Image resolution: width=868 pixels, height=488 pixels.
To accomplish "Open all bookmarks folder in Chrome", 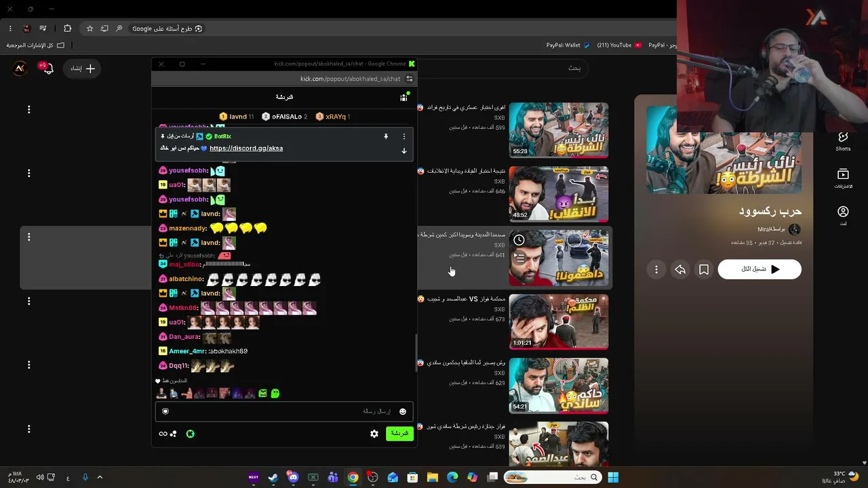I will tap(35, 45).
